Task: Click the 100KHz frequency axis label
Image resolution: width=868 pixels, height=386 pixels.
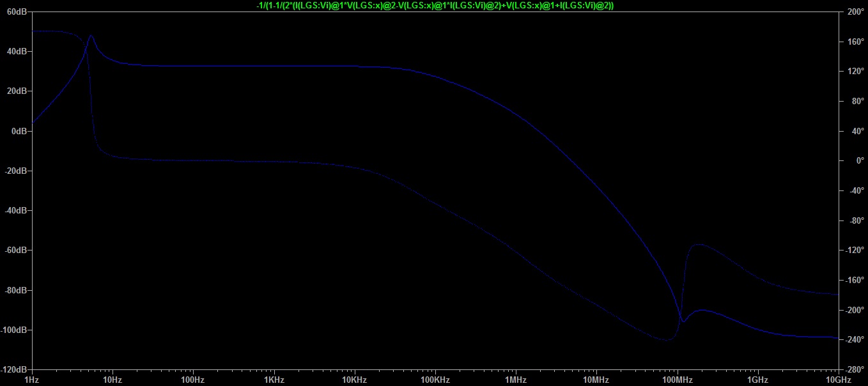Action: pos(435,380)
